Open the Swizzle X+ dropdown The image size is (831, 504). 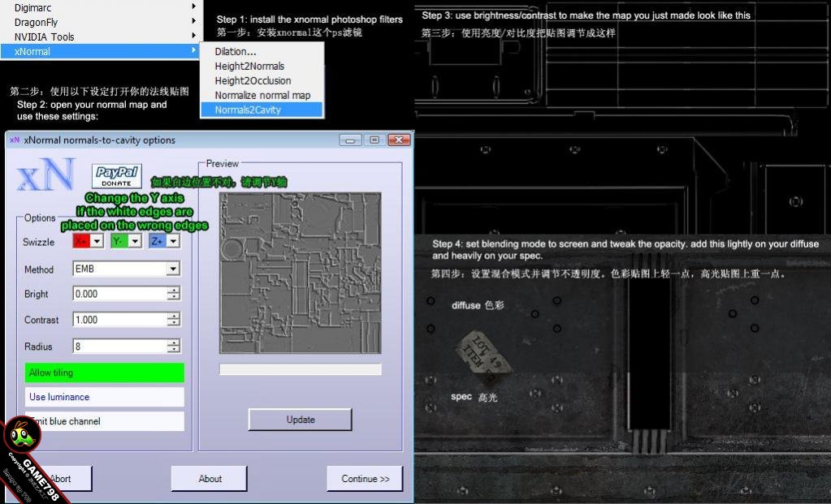point(97,241)
